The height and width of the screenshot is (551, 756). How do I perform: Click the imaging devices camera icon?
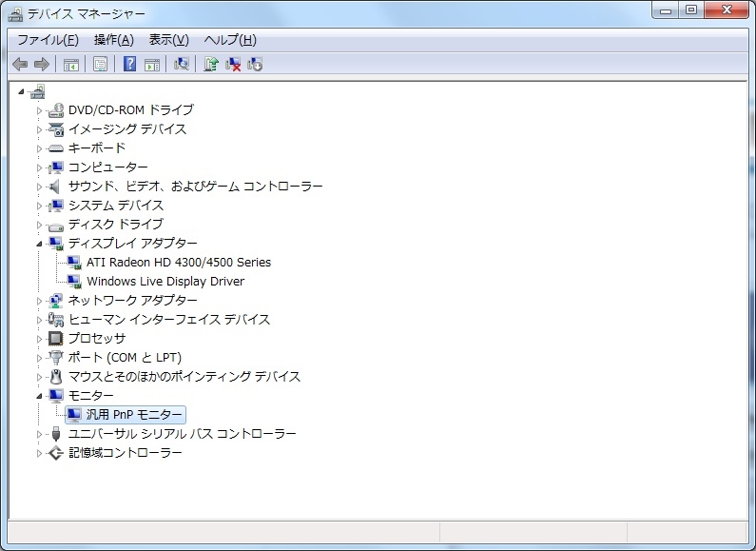click(x=56, y=129)
